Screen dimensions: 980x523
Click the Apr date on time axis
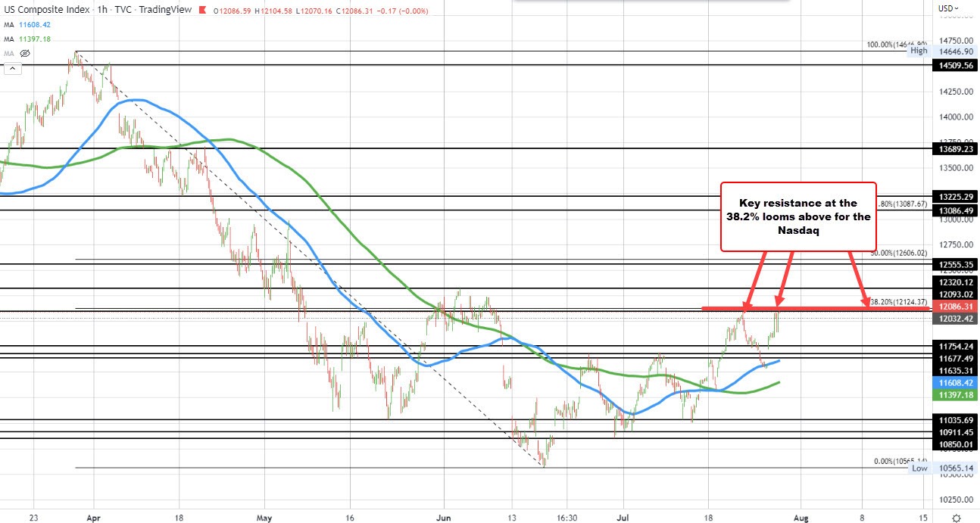93,518
